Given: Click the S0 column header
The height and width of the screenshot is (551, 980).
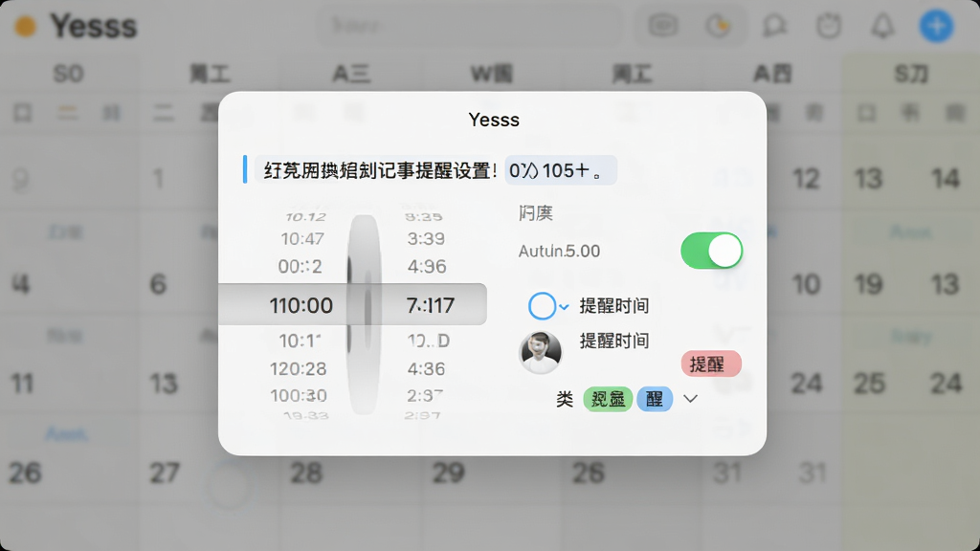Looking at the screenshot, I should (x=68, y=75).
